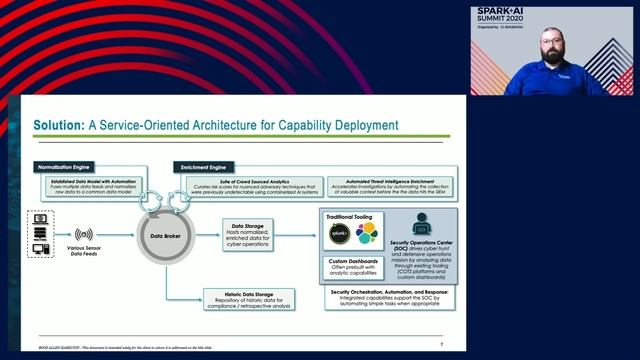The height and width of the screenshot is (360, 640).
Task: Click the Booz Allen Hamilton footer disclaimer
Action: [125, 348]
